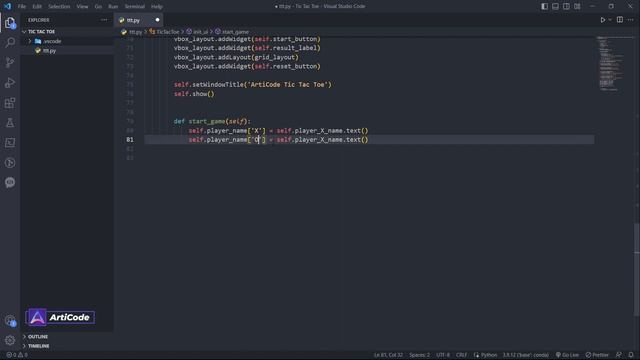This screenshot has width=640, height=360.
Task: Open the Manage gear icon
Action: [10, 340]
